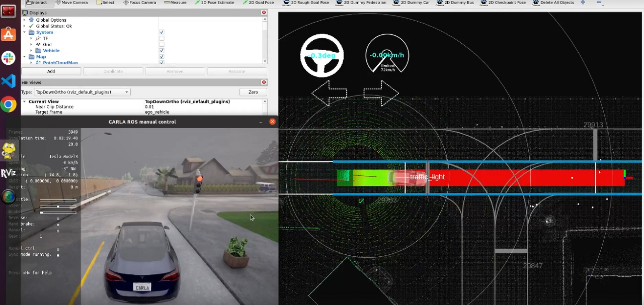
Task: Collapse the Current View properties
Action: [24, 101]
